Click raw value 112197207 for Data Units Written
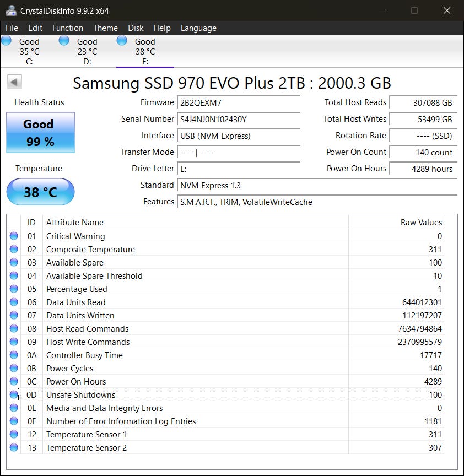The width and height of the screenshot is (464, 476). pos(422,316)
